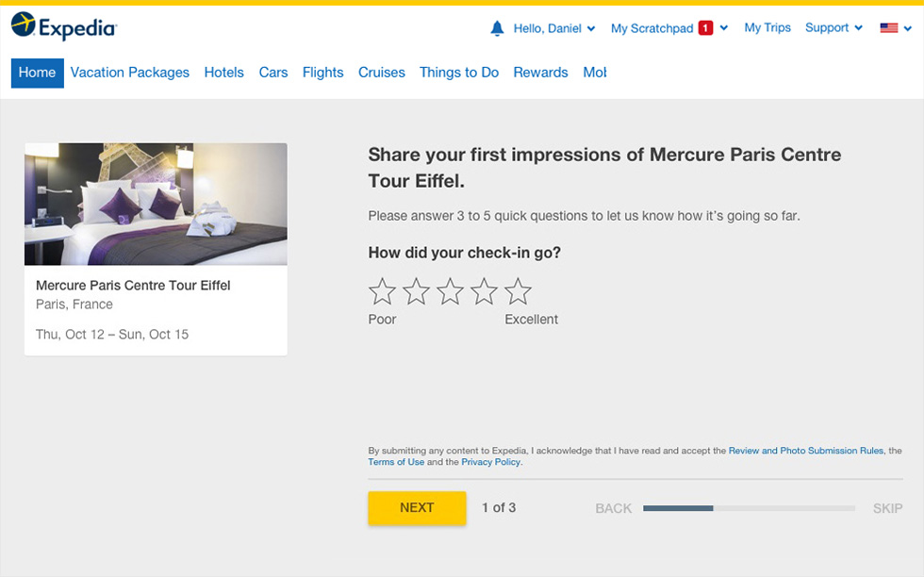Screen dimensions: 924x577
Task: Click the survey progress bar
Action: [x=749, y=508]
